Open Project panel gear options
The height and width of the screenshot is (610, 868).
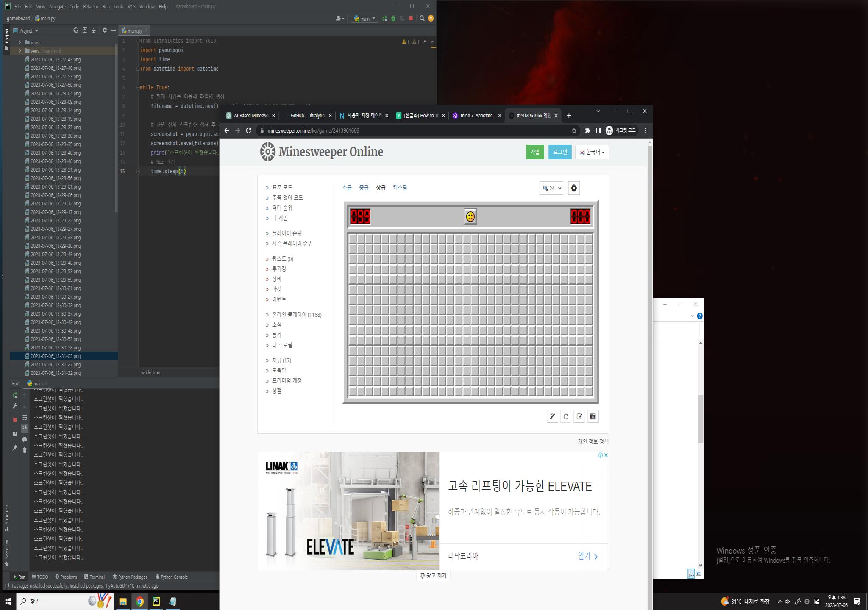[105, 30]
